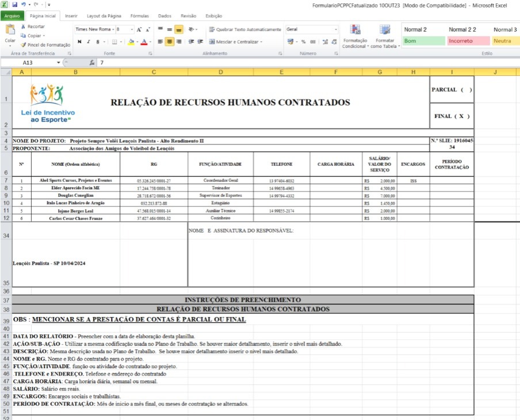
Task: Apply the Normal 2 2 cell style
Action: [x=468, y=29]
